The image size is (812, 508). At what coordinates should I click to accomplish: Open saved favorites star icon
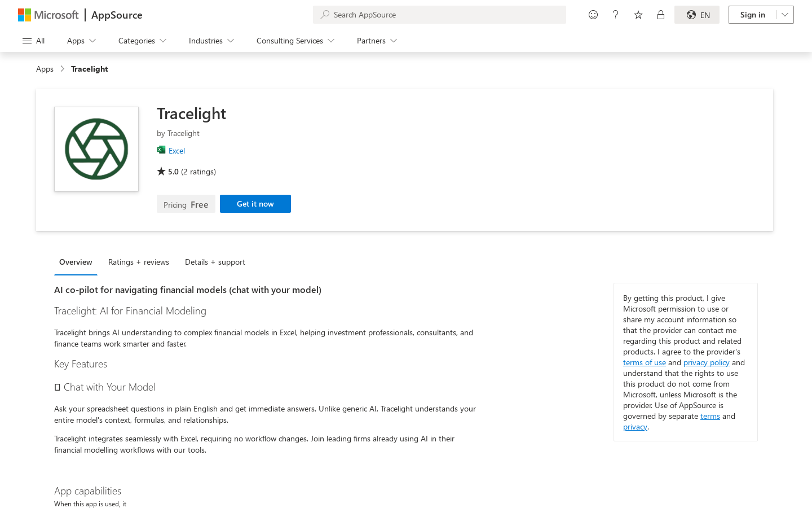tap(638, 15)
